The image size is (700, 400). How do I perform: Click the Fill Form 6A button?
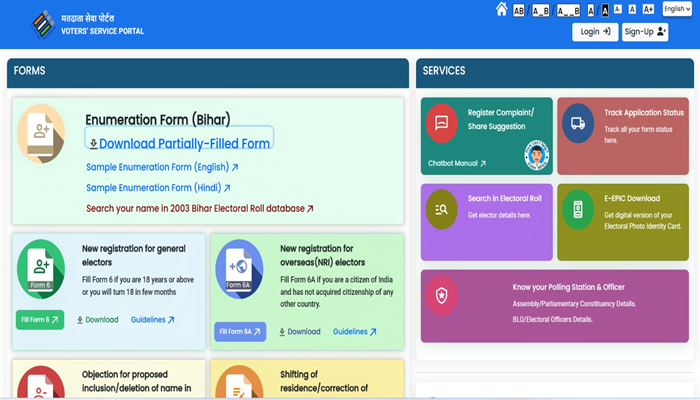(x=240, y=332)
